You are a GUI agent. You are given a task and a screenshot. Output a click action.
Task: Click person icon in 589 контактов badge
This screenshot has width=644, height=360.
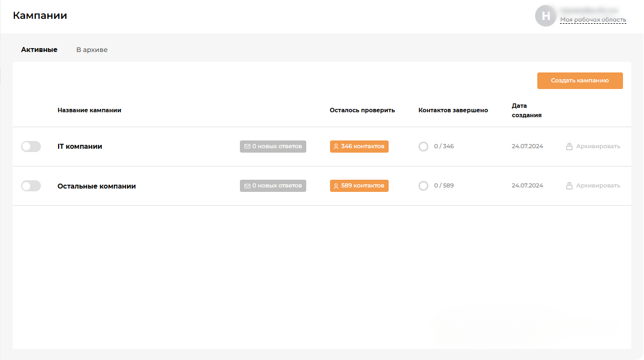pyautogui.click(x=336, y=186)
